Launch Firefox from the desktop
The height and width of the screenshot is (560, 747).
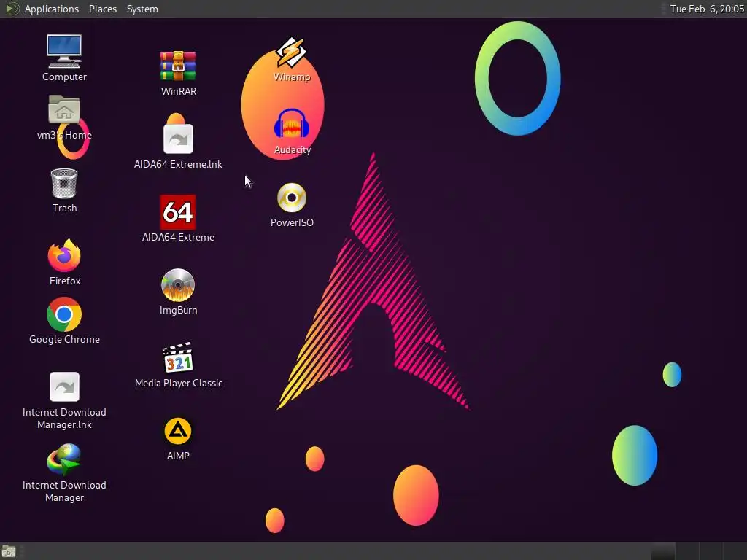tap(64, 255)
